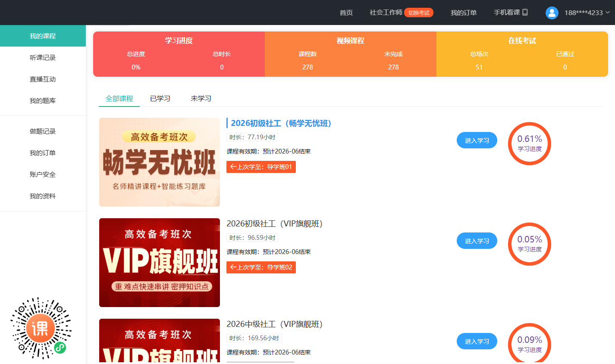Expand the 188****4233 account dropdown arrow
This screenshot has width=615, height=364.
tap(608, 13)
